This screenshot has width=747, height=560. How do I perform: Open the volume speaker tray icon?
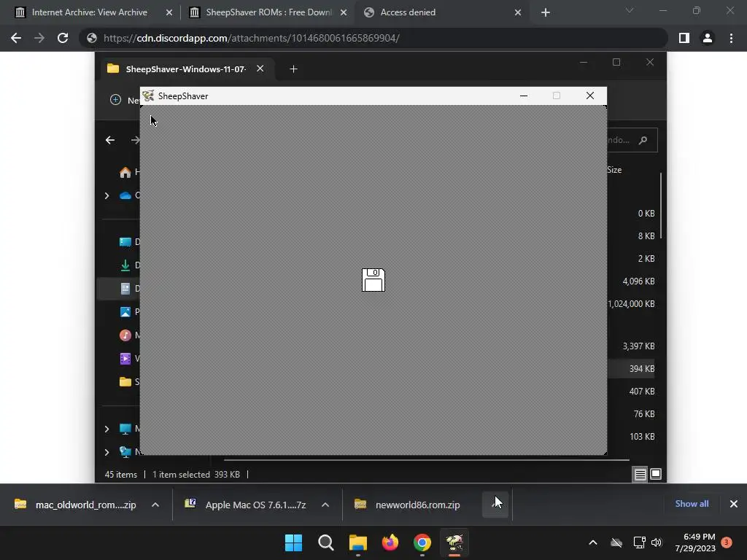657,542
